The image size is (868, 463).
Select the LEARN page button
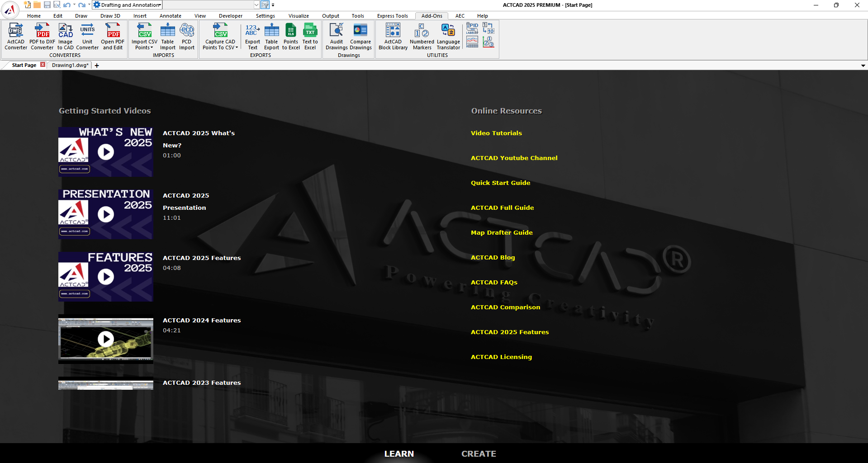[x=399, y=454]
